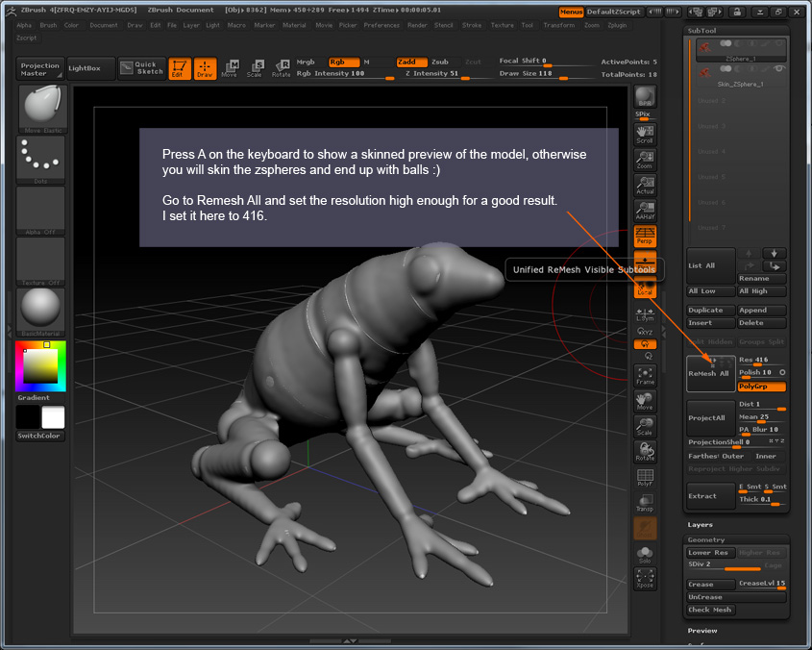Click the Rotate view icon in right shelf

point(645,452)
